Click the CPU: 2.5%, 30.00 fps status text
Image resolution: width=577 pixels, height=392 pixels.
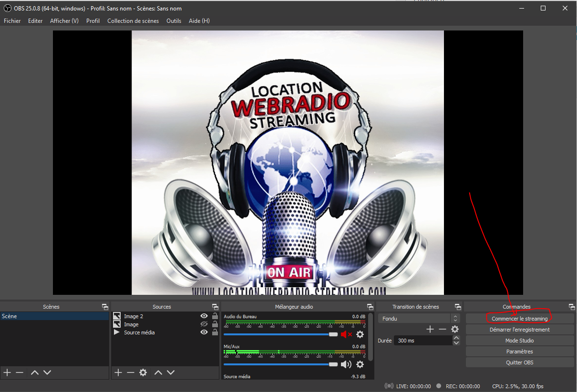tap(518, 386)
